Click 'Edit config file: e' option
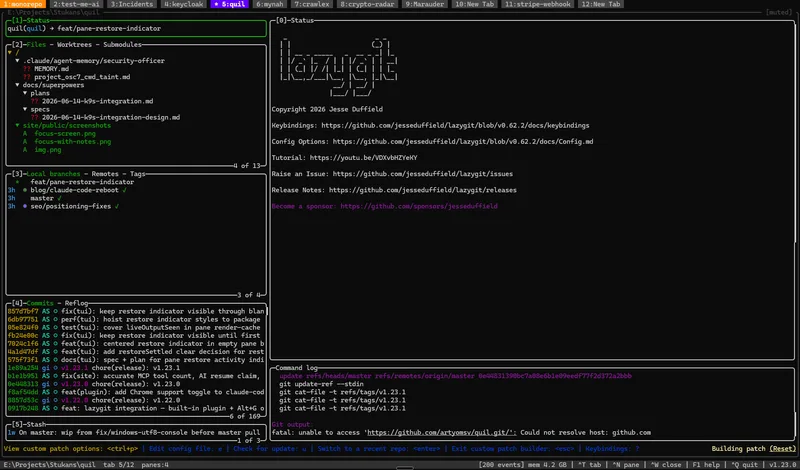This screenshot has height=470, width=800. coord(185,449)
